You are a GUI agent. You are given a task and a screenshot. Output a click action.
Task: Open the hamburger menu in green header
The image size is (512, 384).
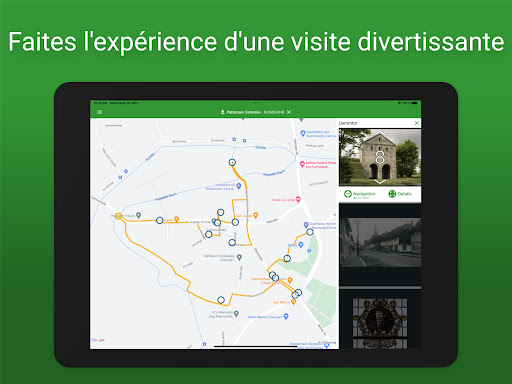(99, 112)
